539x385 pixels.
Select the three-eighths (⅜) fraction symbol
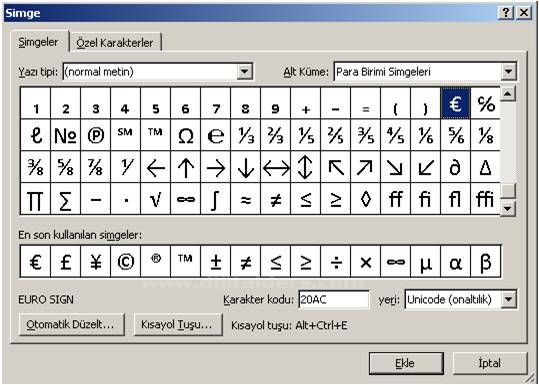click(x=35, y=167)
